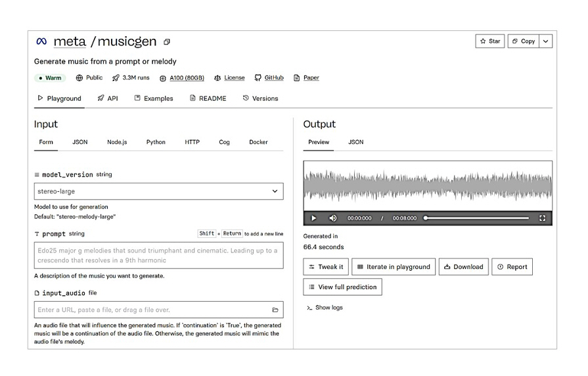
Task: Open the License link
Action: tap(229, 78)
